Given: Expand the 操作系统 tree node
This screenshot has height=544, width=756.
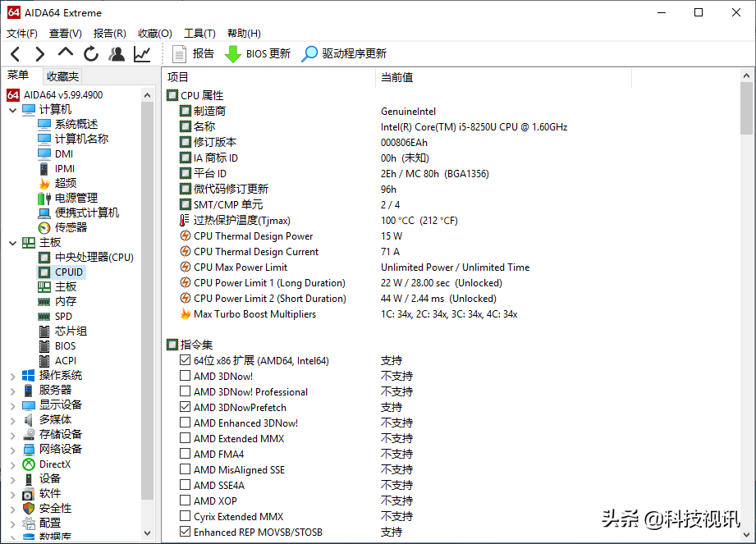Looking at the screenshot, I should point(12,376).
